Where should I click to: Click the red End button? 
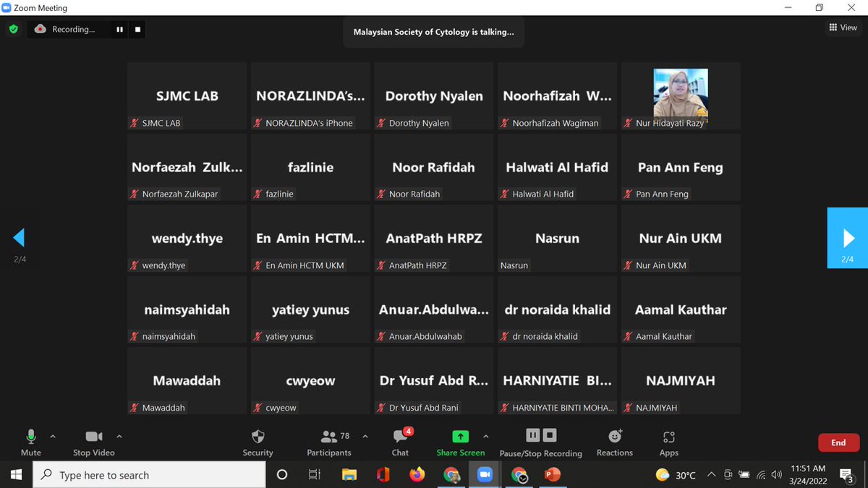[838, 442]
